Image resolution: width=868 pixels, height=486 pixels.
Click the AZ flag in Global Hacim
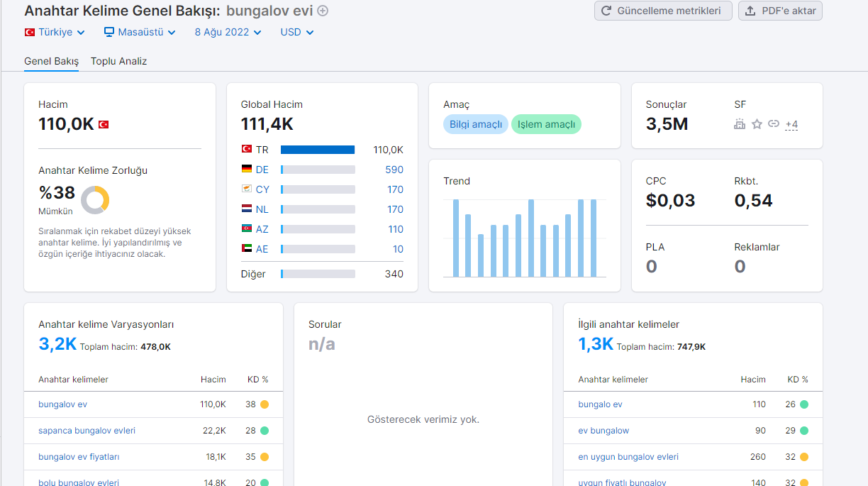[247, 228]
